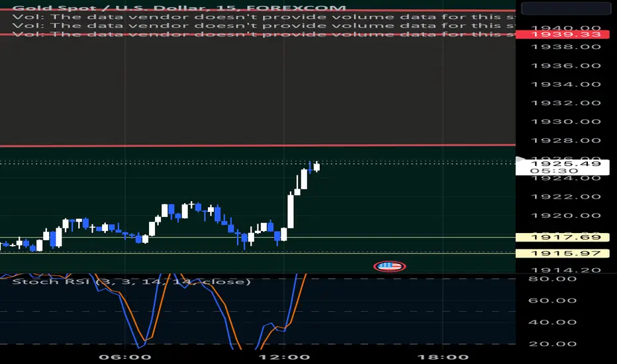617x364 pixels.
Task: Click the 1922.00 price axis label
Action: tap(566, 197)
